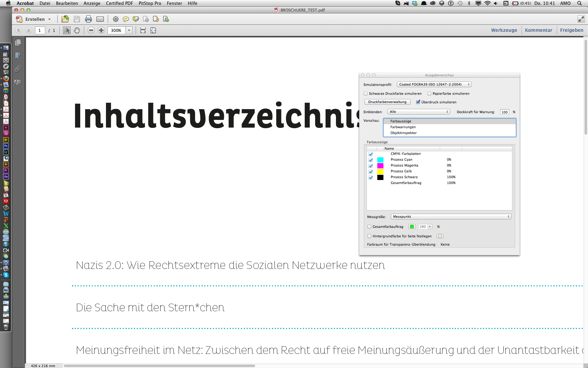Uncheck Prozess Gelb plate checkbox
The width and height of the screenshot is (588, 368).
click(x=371, y=171)
